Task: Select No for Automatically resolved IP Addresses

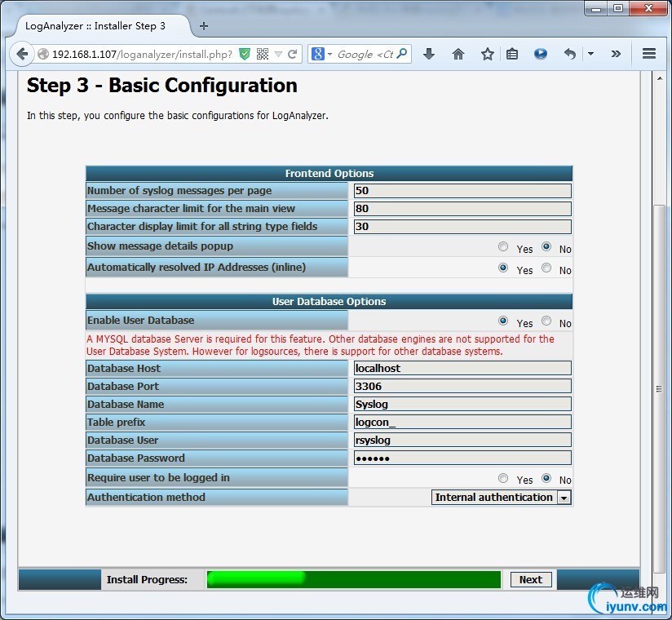Action: tap(546, 268)
